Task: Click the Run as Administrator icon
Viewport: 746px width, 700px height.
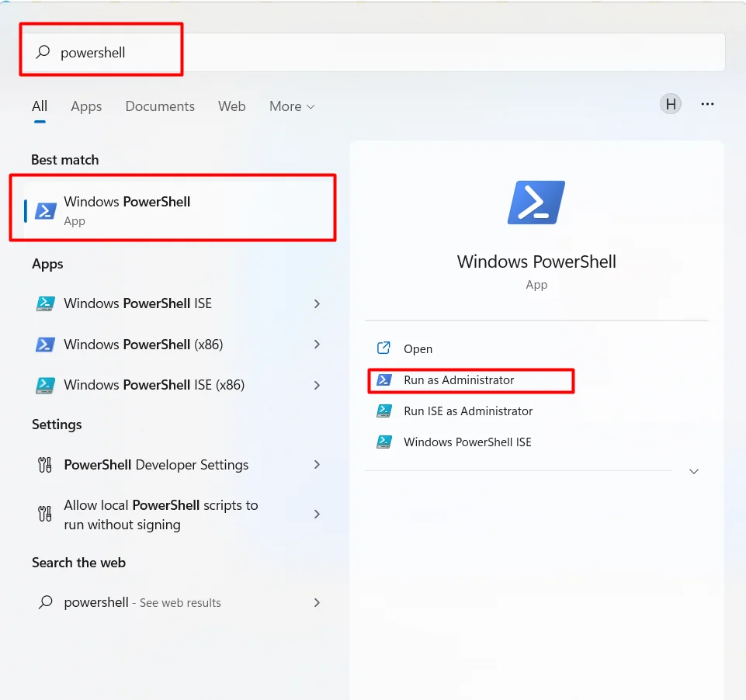Action: click(384, 380)
